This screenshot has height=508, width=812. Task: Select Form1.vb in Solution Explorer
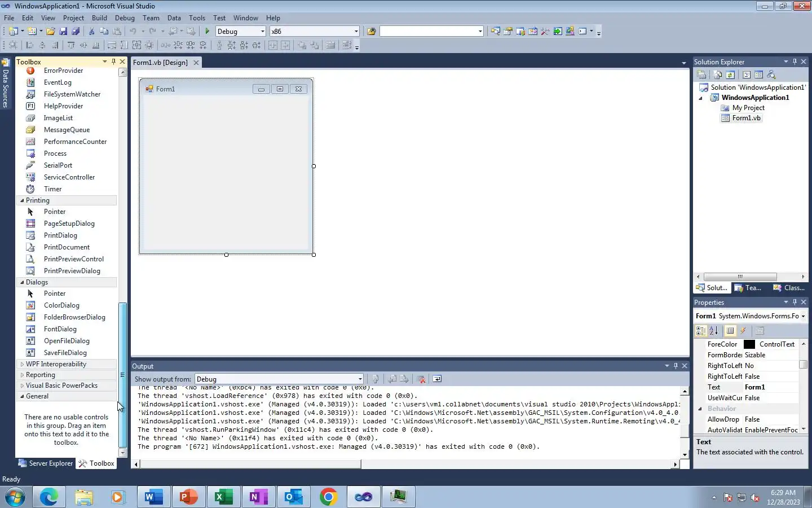(746, 118)
